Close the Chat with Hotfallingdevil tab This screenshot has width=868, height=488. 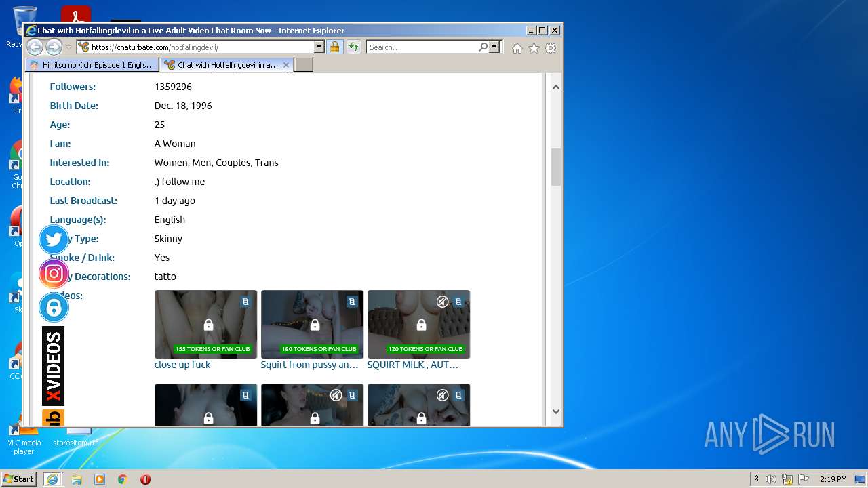(286, 65)
